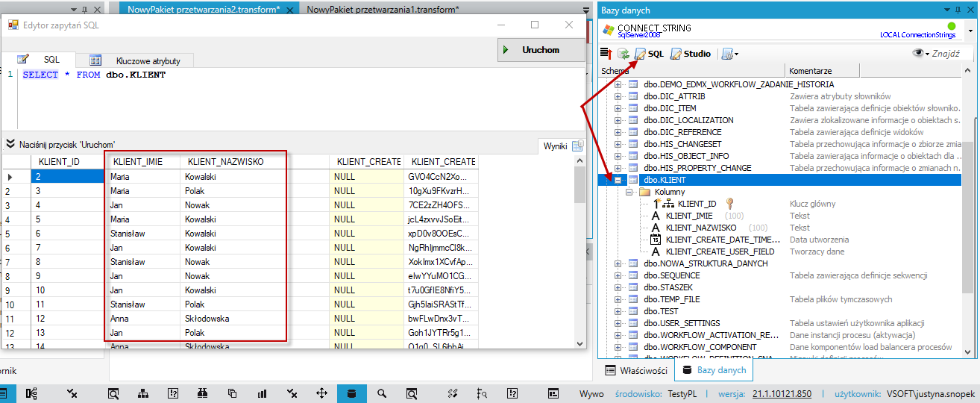The width and height of the screenshot is (980, 403).
Task: Sort by the KLIENT_ID column header
Action: [x=67, y=162]
